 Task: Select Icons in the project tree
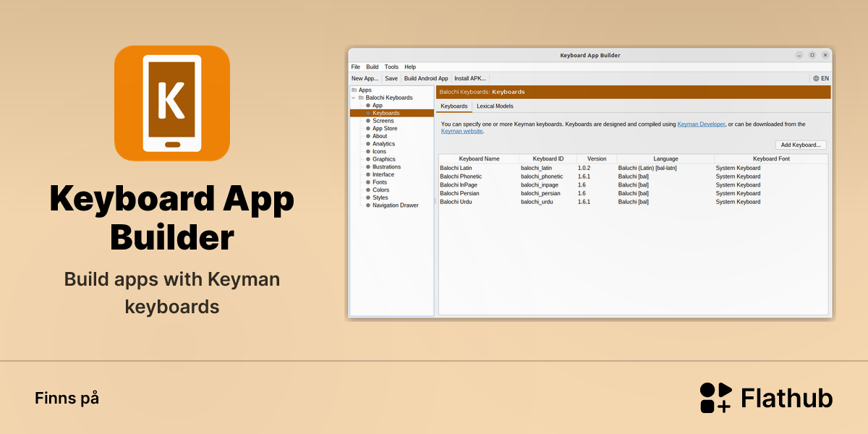[379, 151]
